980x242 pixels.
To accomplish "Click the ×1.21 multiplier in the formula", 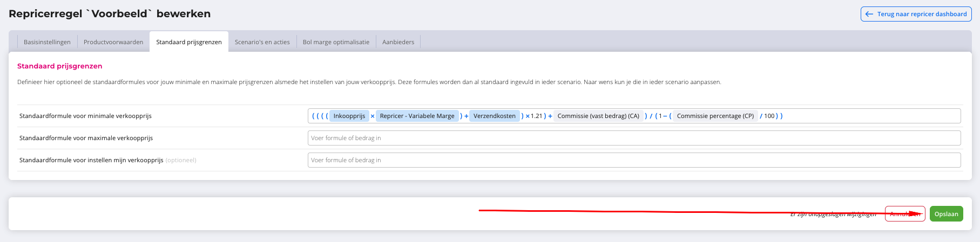I will pyautogui.click(x=534, y=116).
